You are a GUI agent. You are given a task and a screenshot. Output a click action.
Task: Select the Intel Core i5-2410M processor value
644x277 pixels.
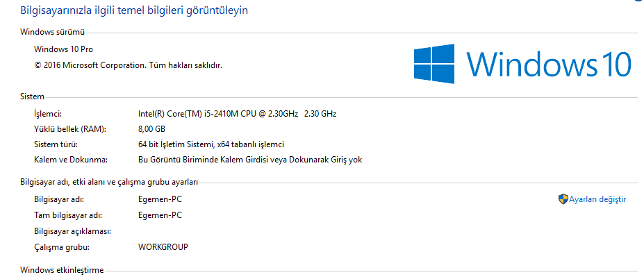(238, 114)
